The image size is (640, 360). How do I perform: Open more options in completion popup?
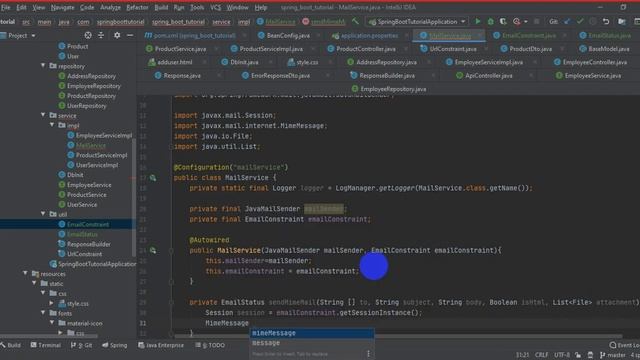coord(368,354)
